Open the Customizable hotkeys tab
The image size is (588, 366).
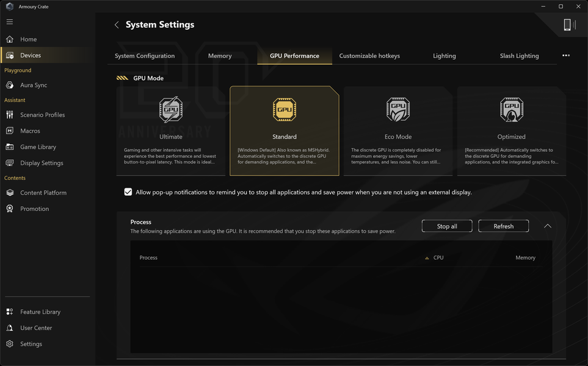coord(369,56)
